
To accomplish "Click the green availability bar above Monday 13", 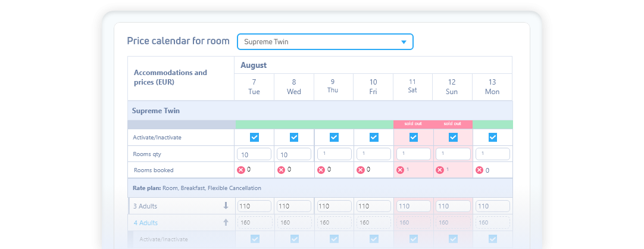I will pos(492,124).
